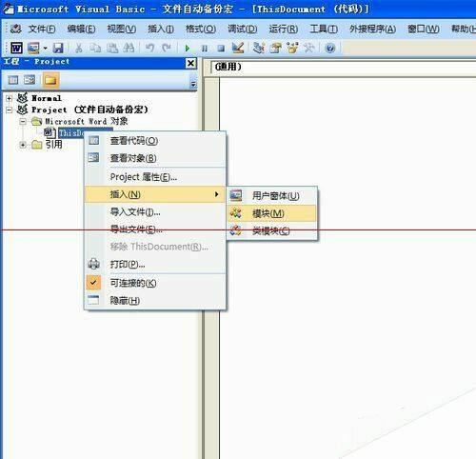The width and height of the screenshot is (476, 459).
Task: Open the 视图(V) menu
Action: coord(122,30)
